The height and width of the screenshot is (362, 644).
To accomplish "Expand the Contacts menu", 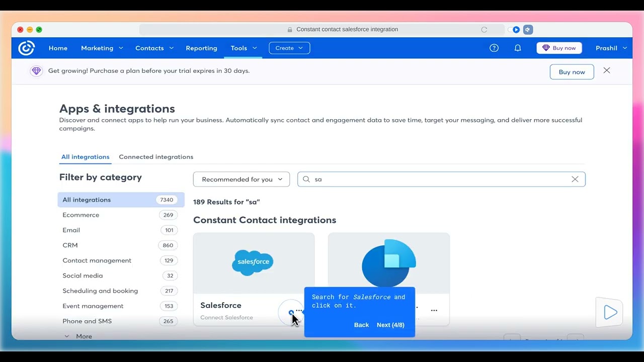I will (154, 48).
